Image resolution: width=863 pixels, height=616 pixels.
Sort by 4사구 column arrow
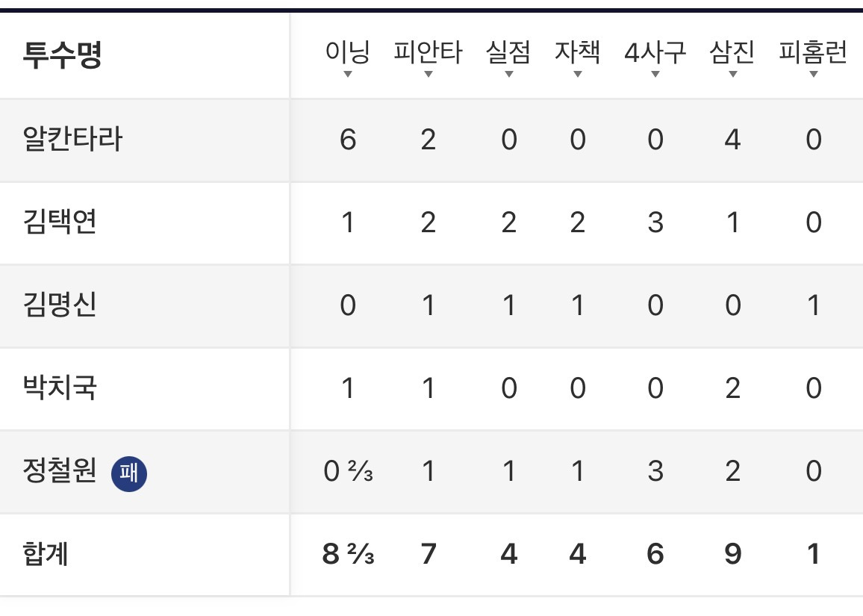tap(655, 75)
